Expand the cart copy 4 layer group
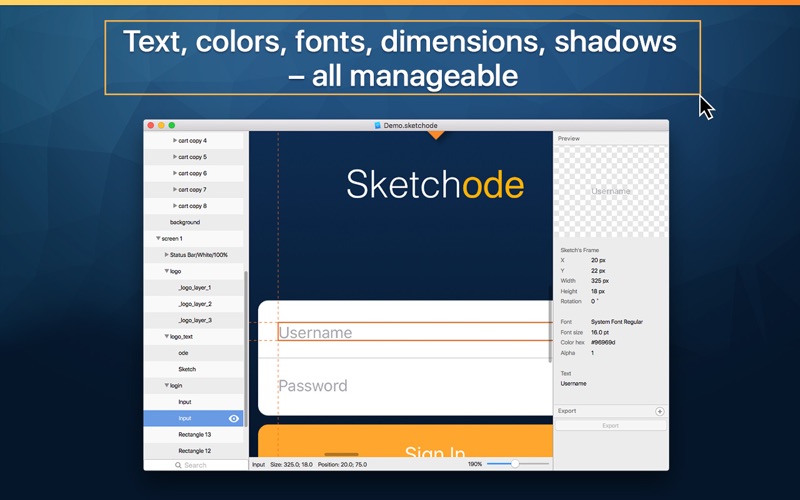This screenshot has height=500, width=800. [x=174, y=140]
